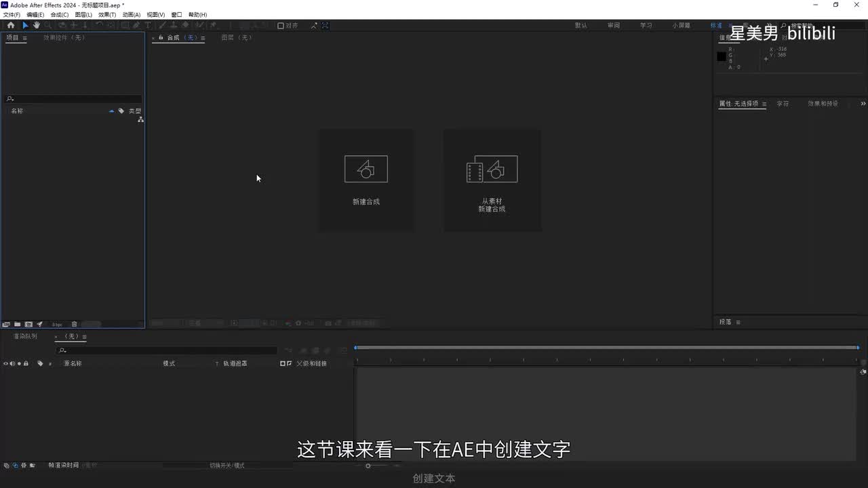Select the Hand tool
This screenshot has height=488, width=868.
(37, 25)
